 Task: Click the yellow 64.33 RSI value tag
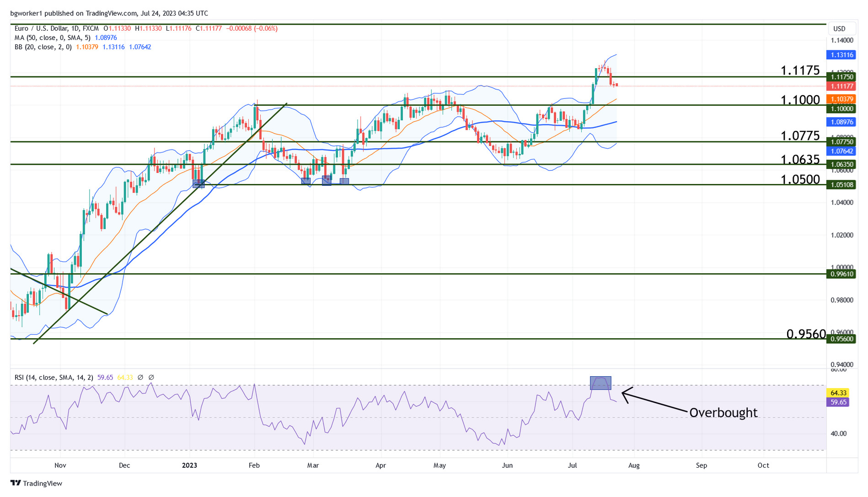tap(839, 393)
